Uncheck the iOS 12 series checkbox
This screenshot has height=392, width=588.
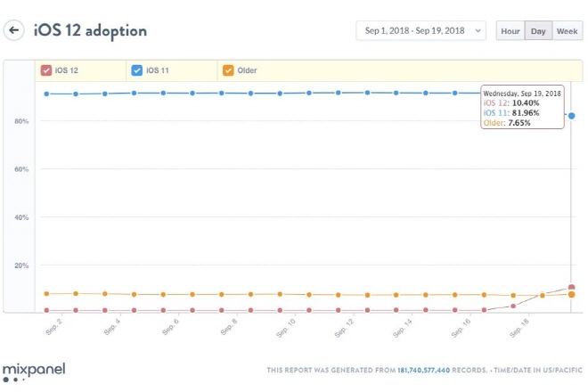46,70
